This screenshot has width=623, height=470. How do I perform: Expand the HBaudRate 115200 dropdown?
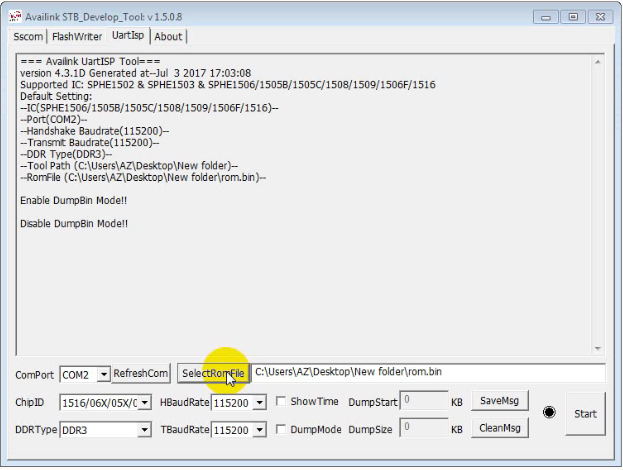click(x=259, y=402)
